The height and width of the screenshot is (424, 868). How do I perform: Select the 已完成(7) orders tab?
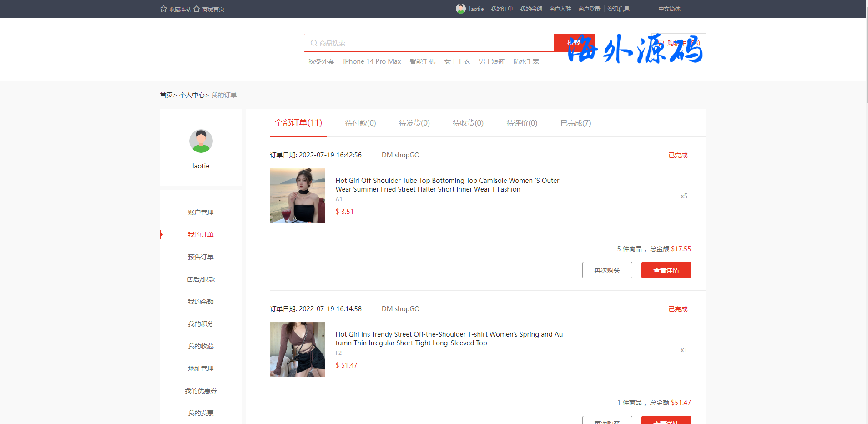click(575, 123)
